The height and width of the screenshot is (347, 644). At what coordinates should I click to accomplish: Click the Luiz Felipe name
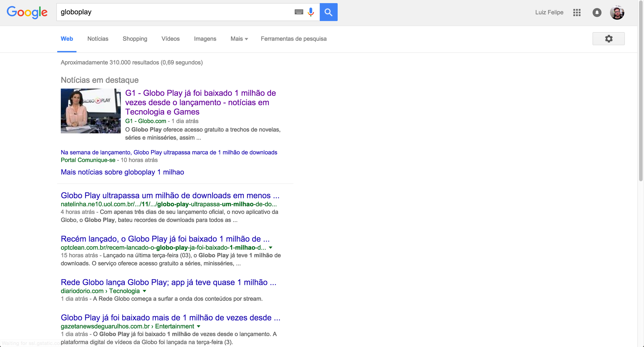[549, 12]
